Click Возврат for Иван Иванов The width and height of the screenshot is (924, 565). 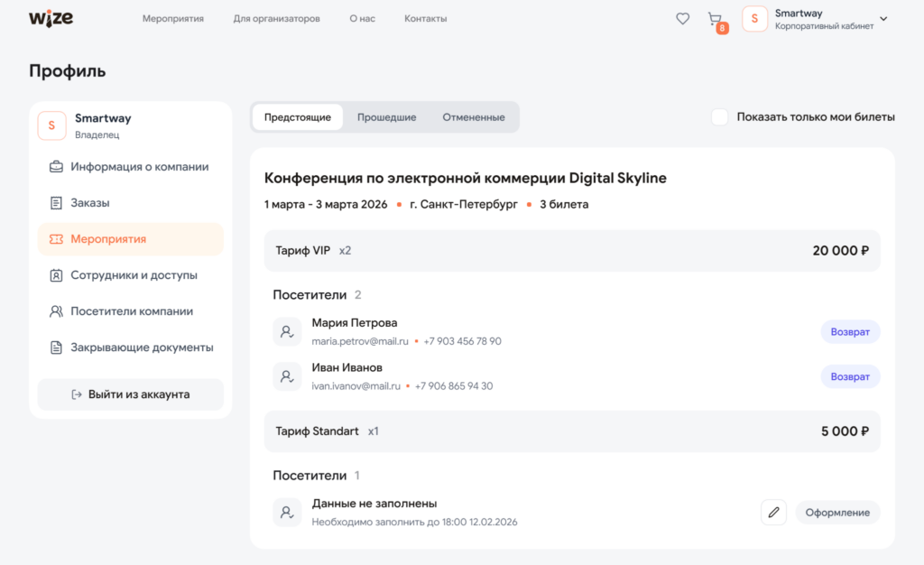[x=850, y=376]
